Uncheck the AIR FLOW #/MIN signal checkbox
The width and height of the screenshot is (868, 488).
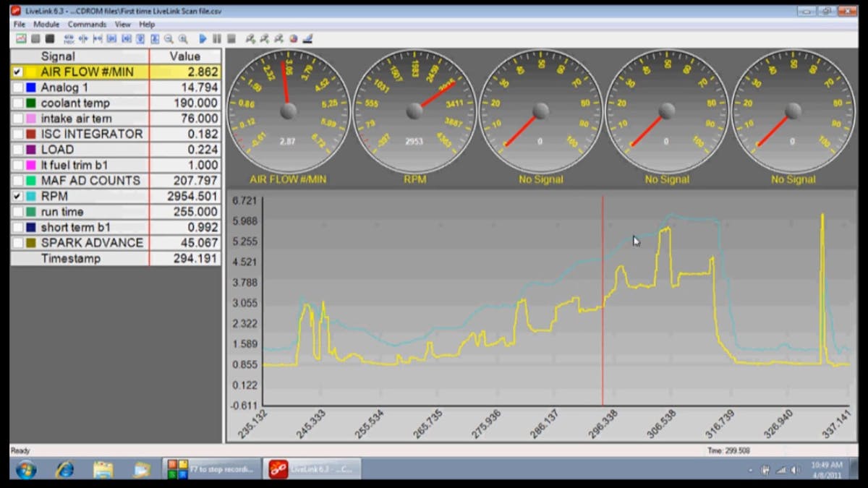coord(17,72)
